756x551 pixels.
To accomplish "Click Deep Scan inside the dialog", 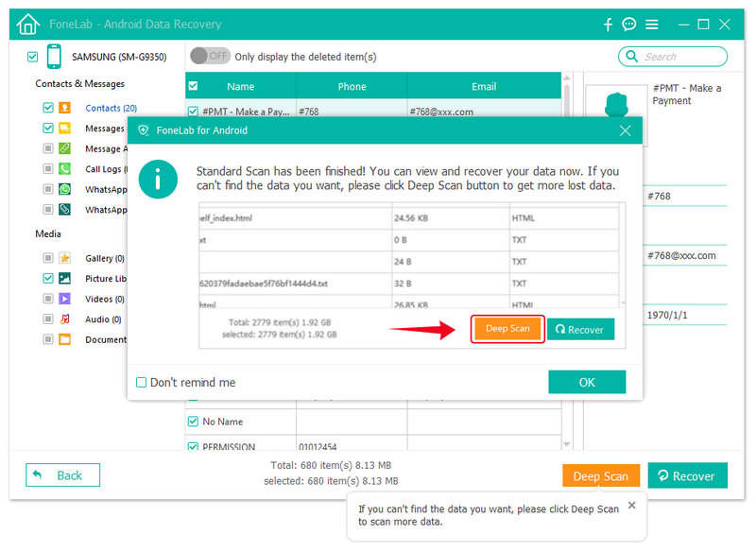I will (507, 329).
